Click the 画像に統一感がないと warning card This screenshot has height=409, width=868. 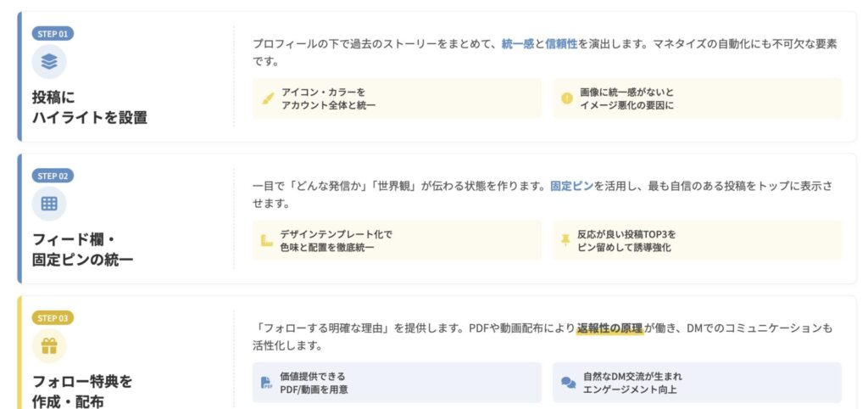[x=697, y=98]
